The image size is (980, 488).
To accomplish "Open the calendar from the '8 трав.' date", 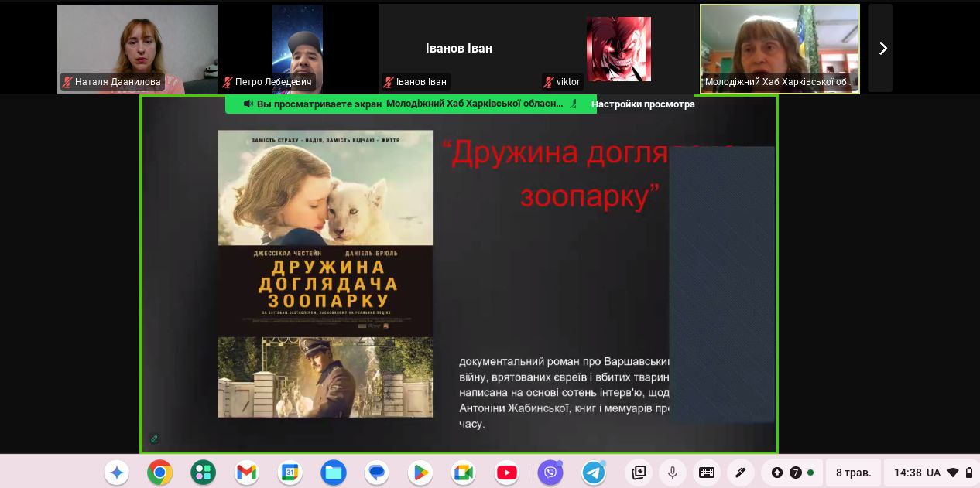I will tap(853, 473).
